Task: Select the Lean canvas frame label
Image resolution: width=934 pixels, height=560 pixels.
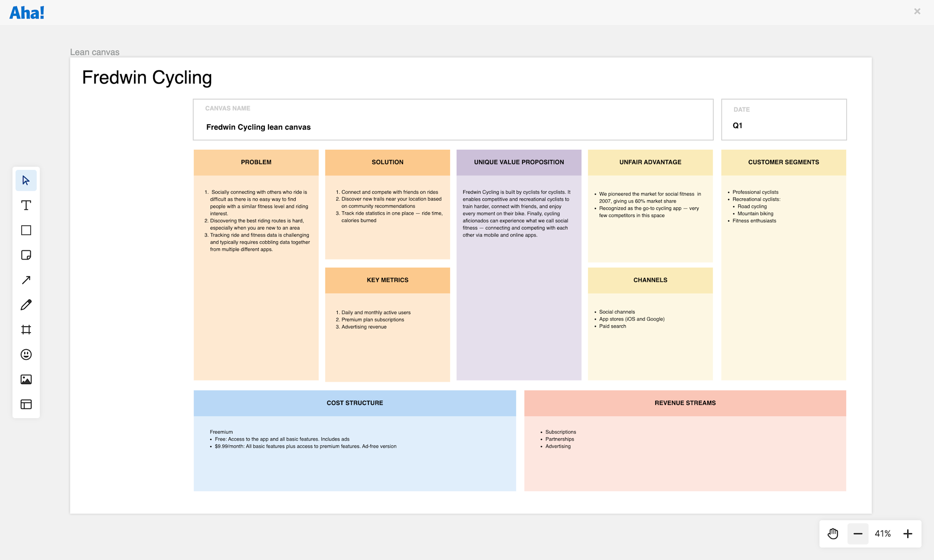Action: coord(95,52)
